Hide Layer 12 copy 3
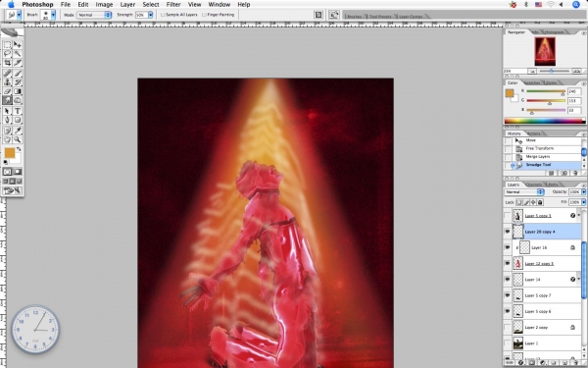 point(508,263)
